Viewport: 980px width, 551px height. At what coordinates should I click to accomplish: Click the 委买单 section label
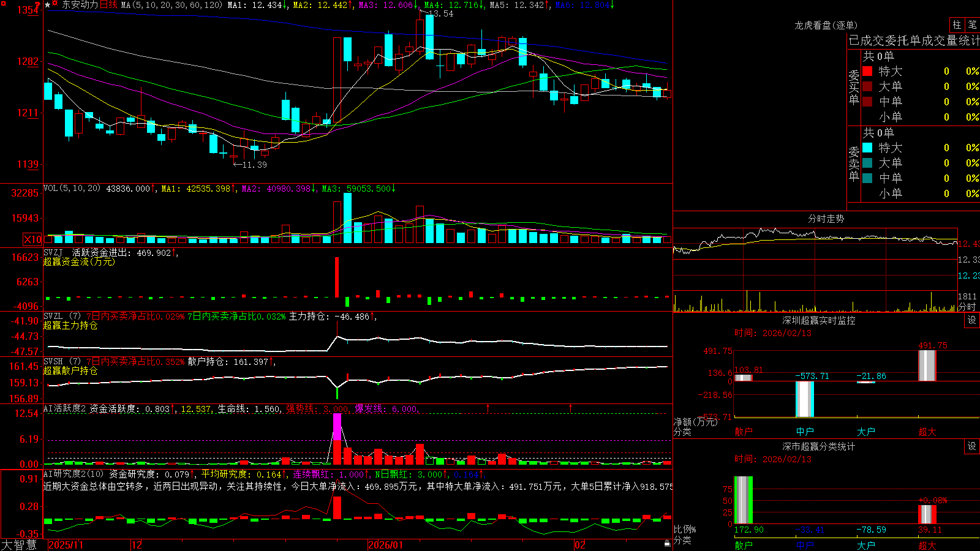pos(854,87)
